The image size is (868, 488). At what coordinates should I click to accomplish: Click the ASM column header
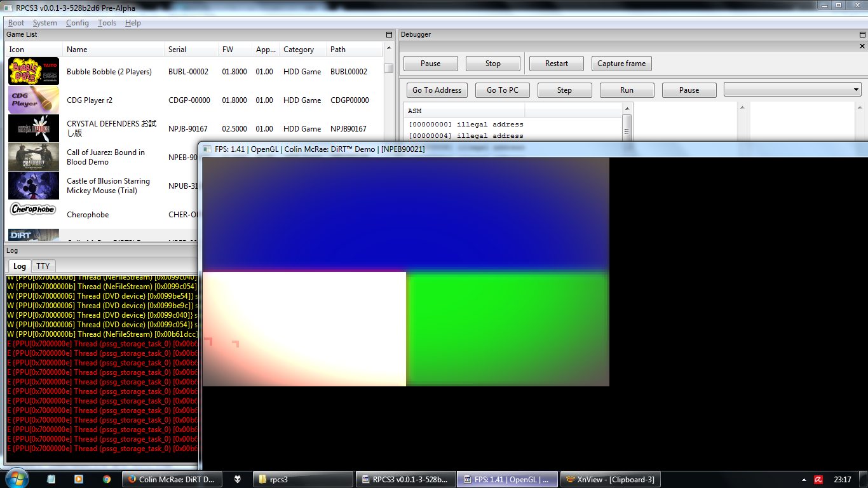pyautogui.click(x=465, y=111)
